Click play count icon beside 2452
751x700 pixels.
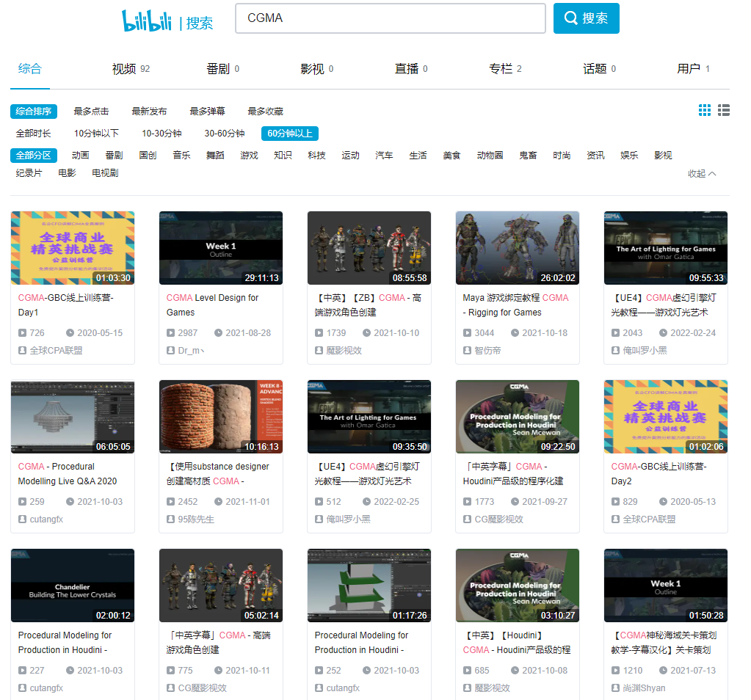coord(170,502)
